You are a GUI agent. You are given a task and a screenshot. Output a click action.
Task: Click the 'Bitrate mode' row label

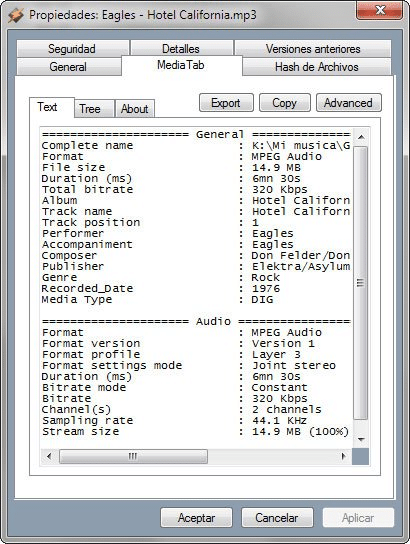point(84,388)
